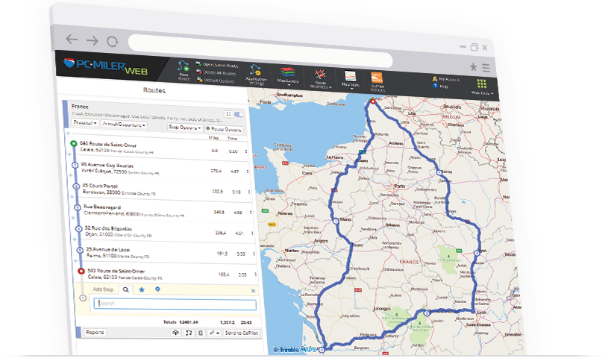Open the Arrival/Departure dropdown

[124, 125]
